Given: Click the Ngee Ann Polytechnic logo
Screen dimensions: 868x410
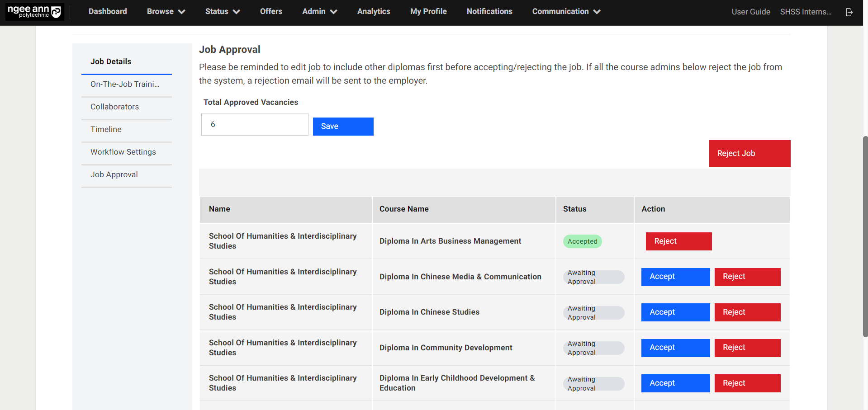Looking at the screenshot, I should tap(34, 12).
